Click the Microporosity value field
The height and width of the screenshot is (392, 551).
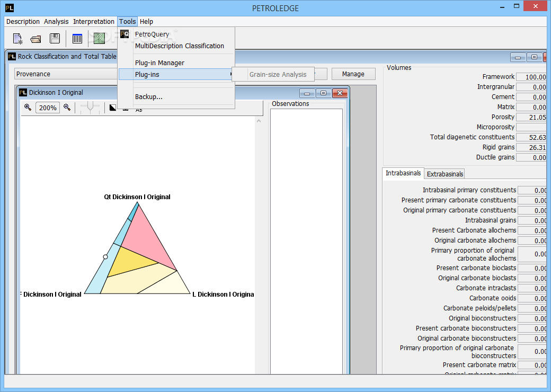[531, 127]
